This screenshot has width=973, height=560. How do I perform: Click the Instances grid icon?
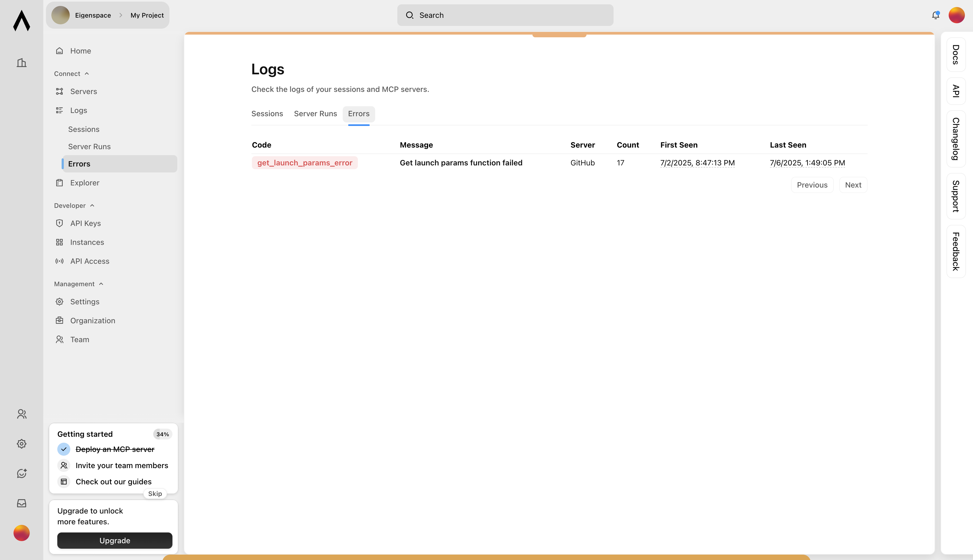tap(59, 242)
